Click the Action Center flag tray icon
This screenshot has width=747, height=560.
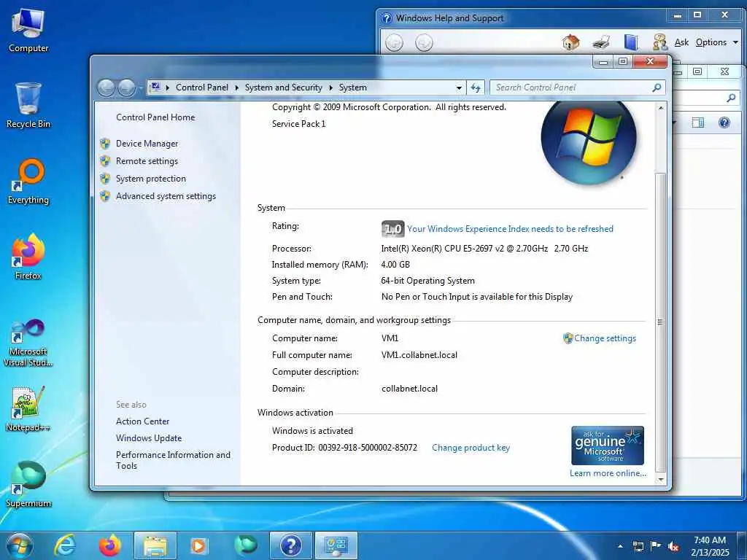(656, 545)
